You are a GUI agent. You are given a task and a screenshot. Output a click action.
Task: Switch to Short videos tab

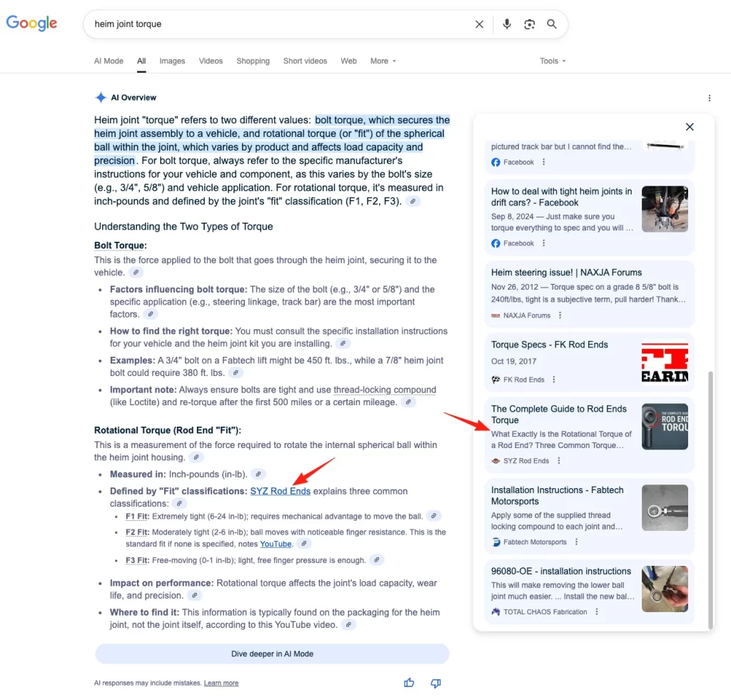click(x=305, y=61)
